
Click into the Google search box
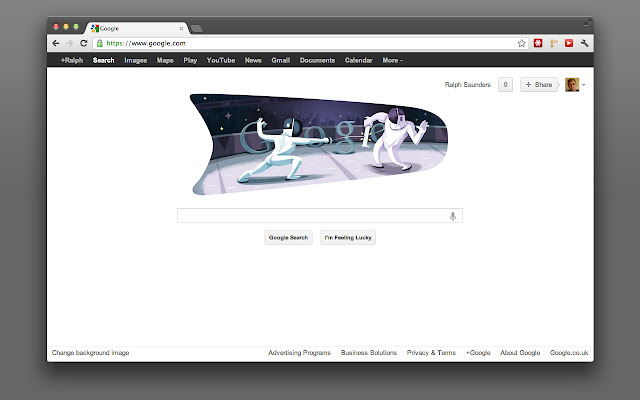(320, 216)
